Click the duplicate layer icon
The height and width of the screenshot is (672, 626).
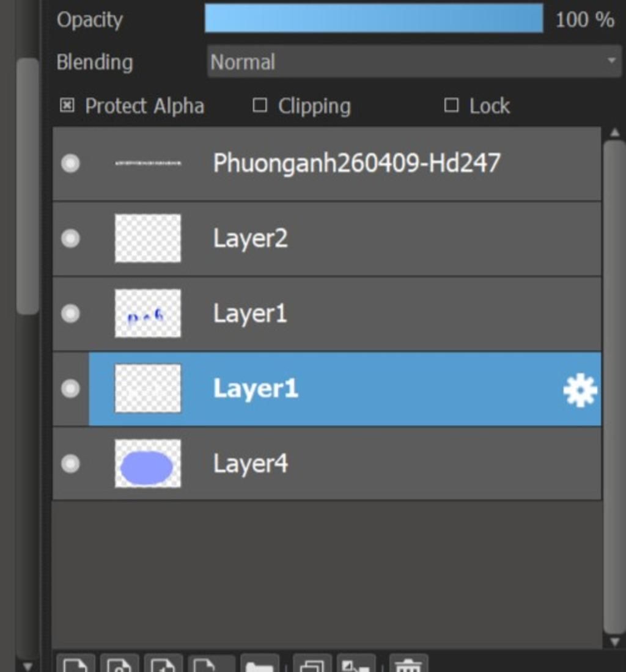click(x=312, y=664)
